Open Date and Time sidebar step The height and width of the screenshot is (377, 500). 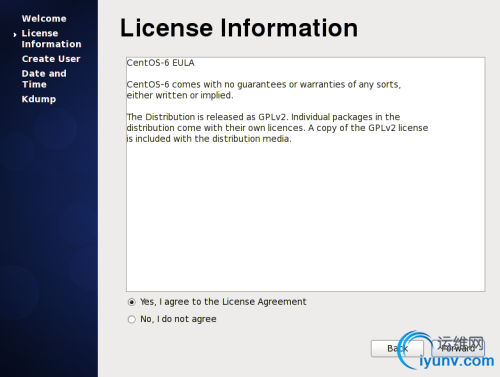44,79
